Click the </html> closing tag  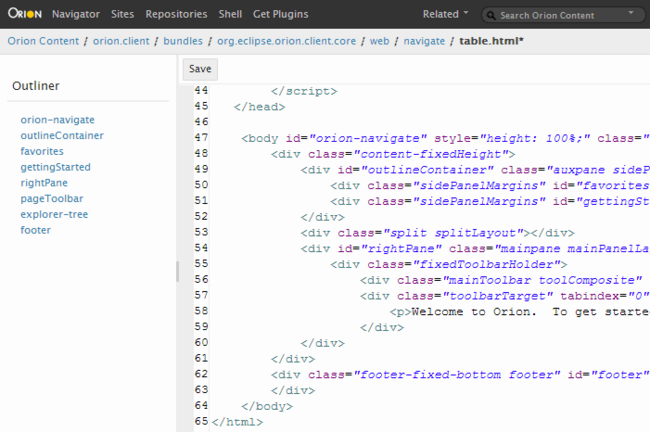237,422
